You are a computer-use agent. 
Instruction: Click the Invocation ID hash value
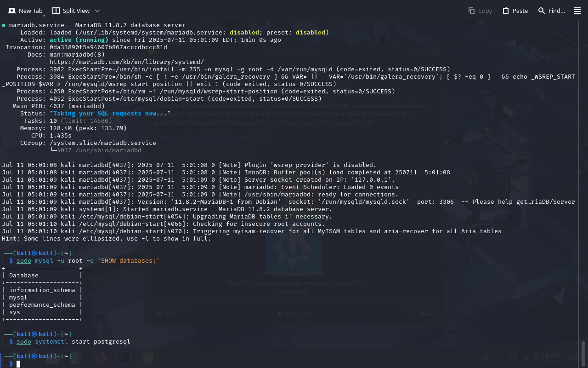[108, 47]
